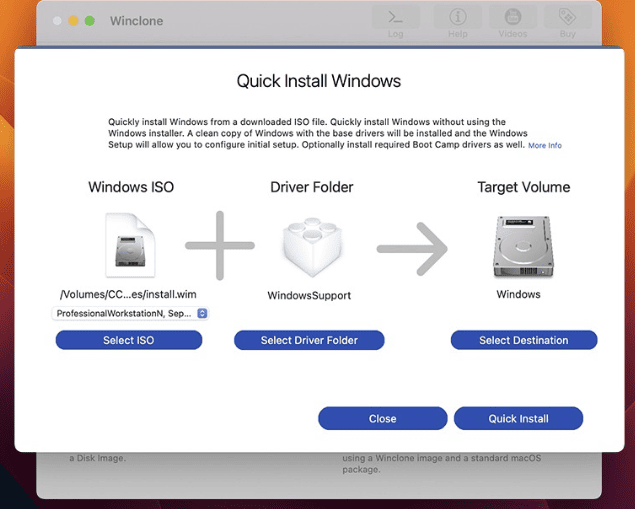Open the More Info link
This screenshot has height=509, width=635.
pyautogui.click(x=545, y=145)
